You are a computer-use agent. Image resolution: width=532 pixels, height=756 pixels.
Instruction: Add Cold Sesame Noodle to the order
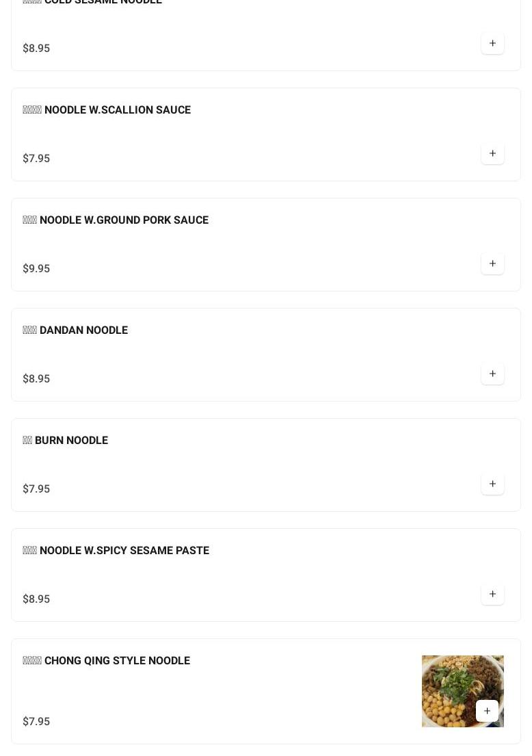click(x=492, y=43)
